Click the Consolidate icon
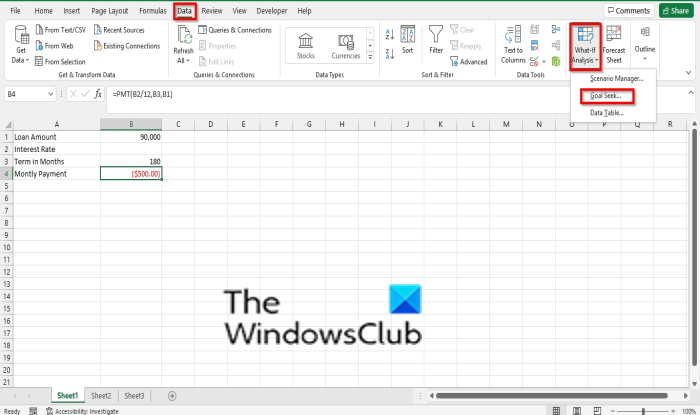The height and width of the screenshot is (415, 700). 556,29
